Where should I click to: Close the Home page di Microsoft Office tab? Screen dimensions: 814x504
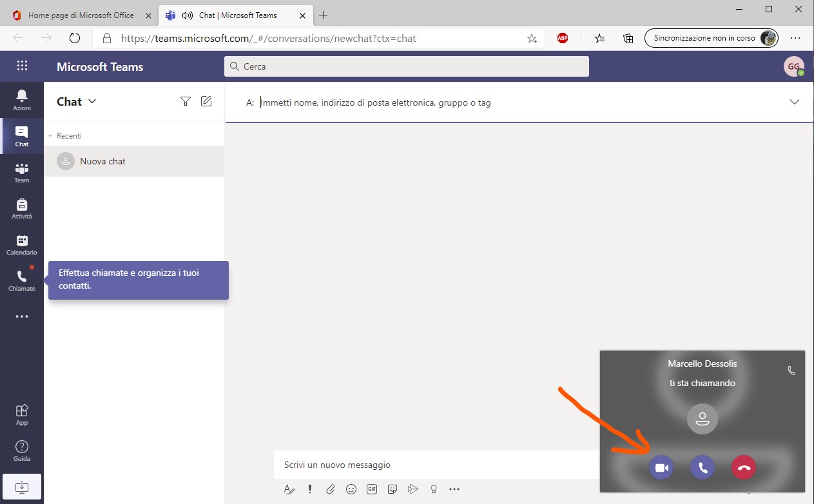149,15
